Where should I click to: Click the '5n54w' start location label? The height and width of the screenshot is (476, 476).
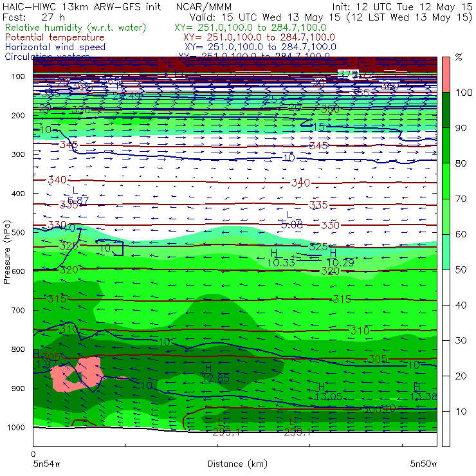(47, 464)
